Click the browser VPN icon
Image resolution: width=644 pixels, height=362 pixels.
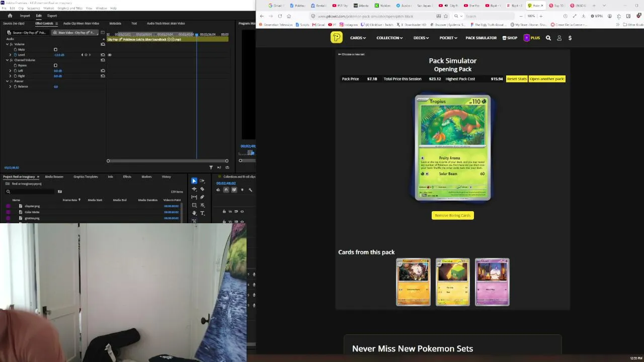597,16
